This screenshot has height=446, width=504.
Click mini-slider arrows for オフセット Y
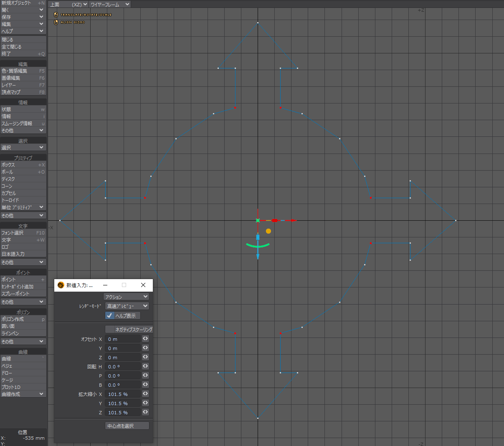145,348
